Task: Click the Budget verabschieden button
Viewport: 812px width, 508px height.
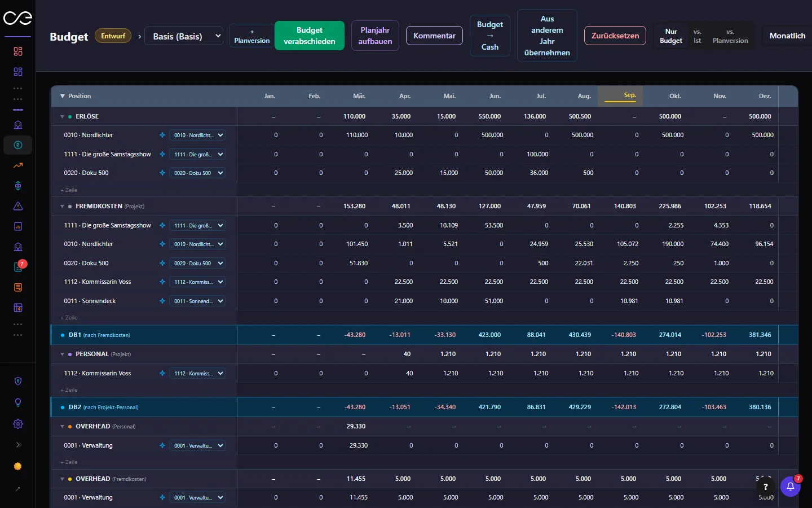Action: pyautogui.click(x=310, y=36)
